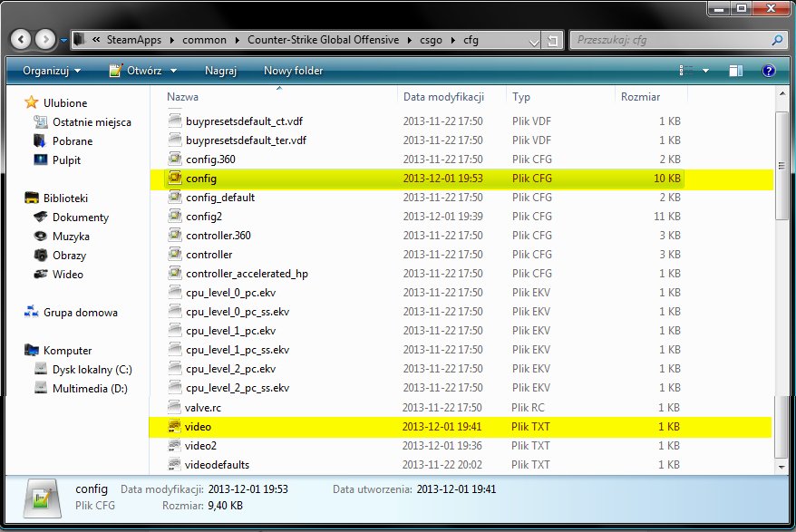Toggle the preview pane button
Viewport: 796px width, 532px height.
pyautogui.click(x=735, y=71)
